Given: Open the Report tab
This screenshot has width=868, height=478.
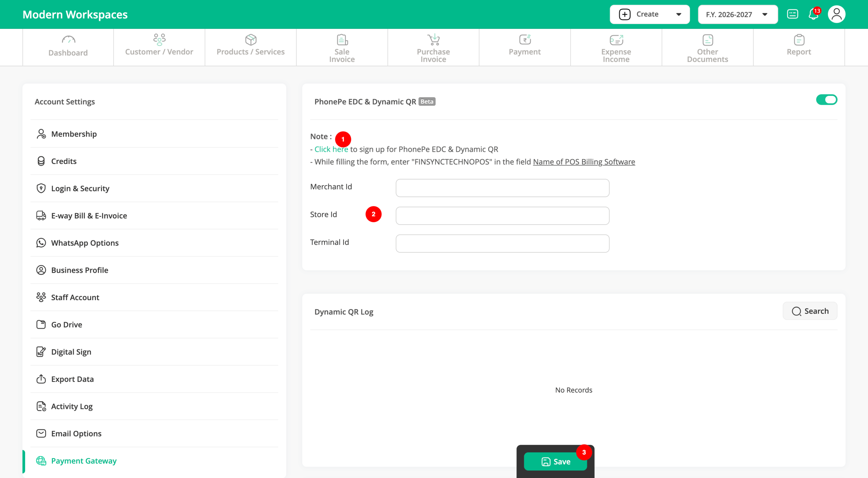Looking at the screenshot, I should [799, 47].
